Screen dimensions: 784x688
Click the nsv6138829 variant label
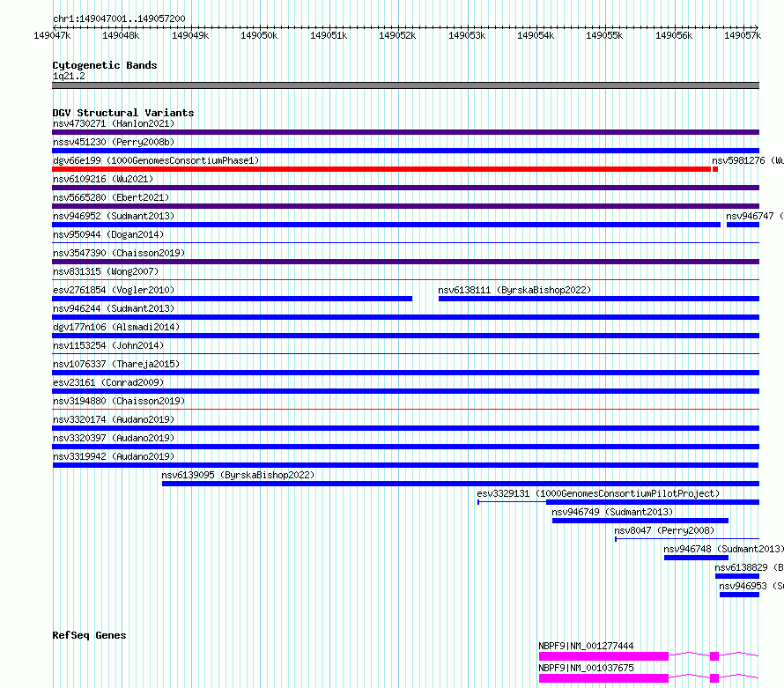(749, 567)
